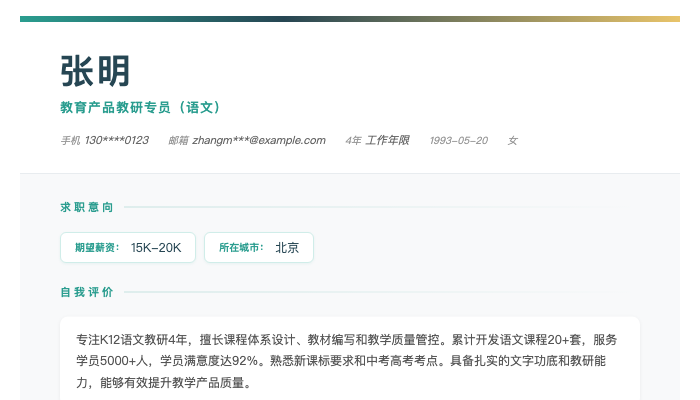
Task: Click the gender value 女
Action: 512,140
